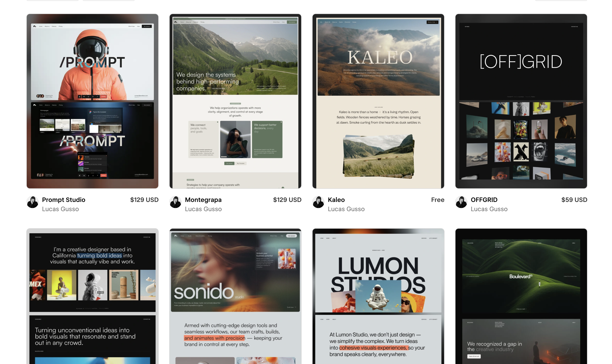Screen dimensions: 612x364
Task: Click the author avatar next to Kaleo
Action: (318, 202)
